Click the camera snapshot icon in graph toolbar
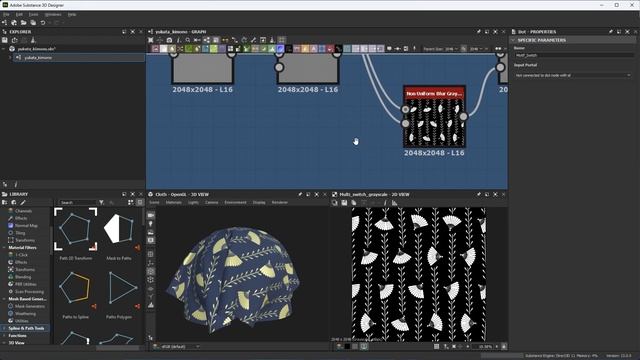This screenshot has height=360, width=640. (169, 40)
